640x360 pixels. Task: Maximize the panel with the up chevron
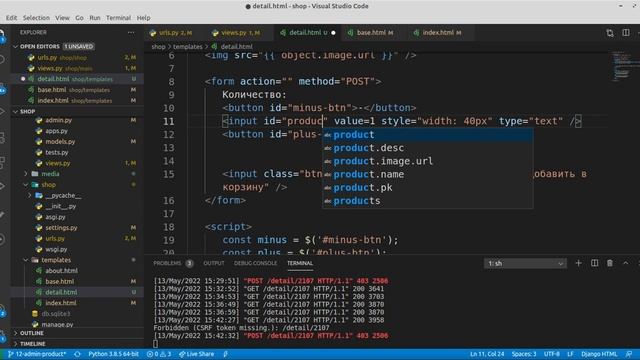(625, 263)
